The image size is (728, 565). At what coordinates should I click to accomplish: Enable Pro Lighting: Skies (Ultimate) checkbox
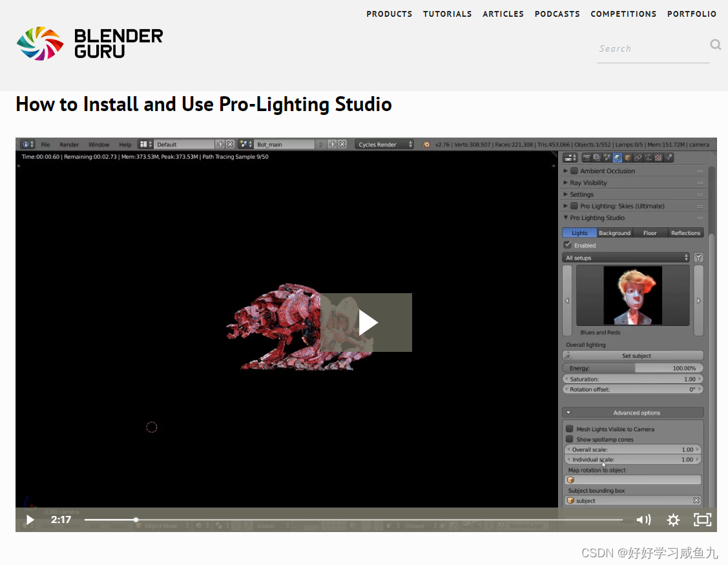point(574,206)
